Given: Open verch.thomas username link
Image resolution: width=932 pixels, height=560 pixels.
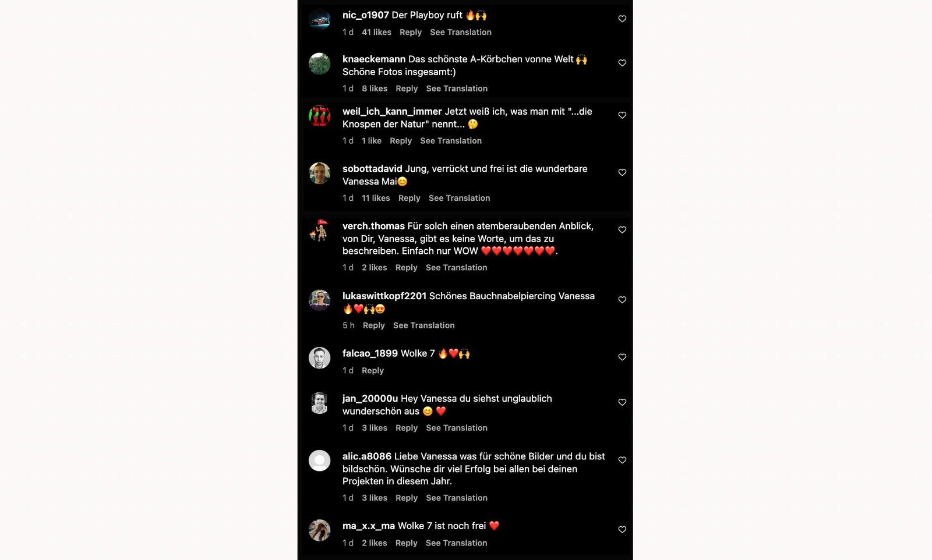Looking at the screenshot, I should 373,226.
